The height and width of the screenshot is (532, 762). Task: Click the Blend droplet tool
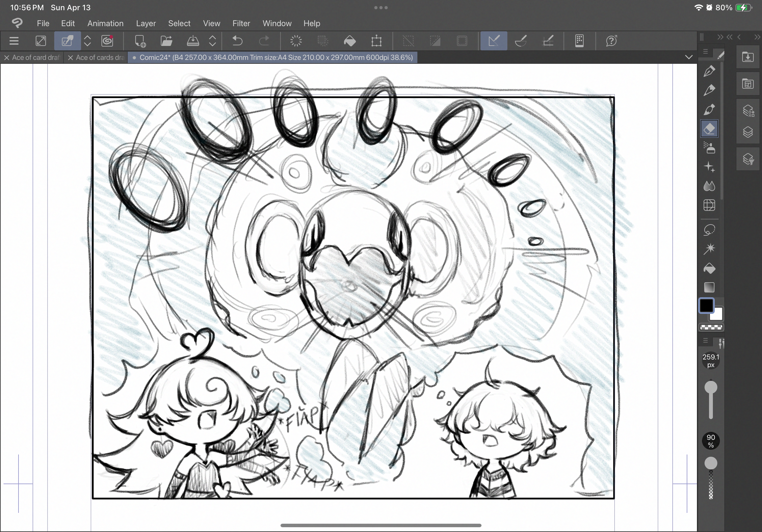[x=709, y=186]
